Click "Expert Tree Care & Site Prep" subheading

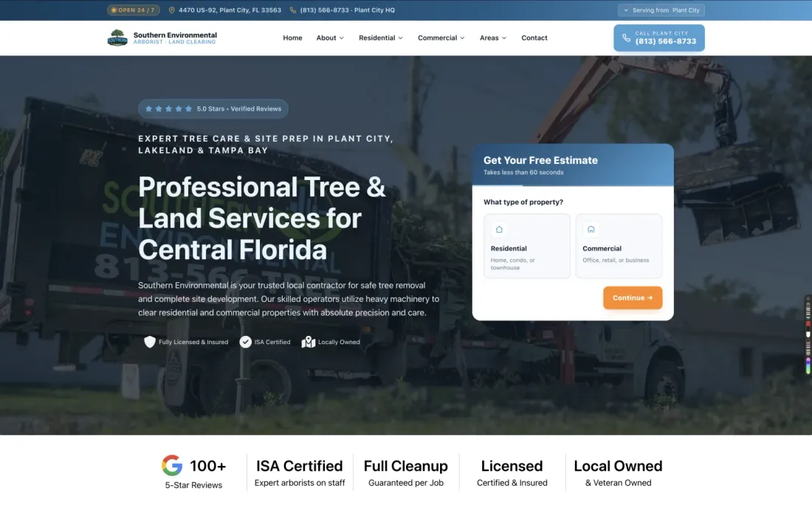[x=266, y=145]
